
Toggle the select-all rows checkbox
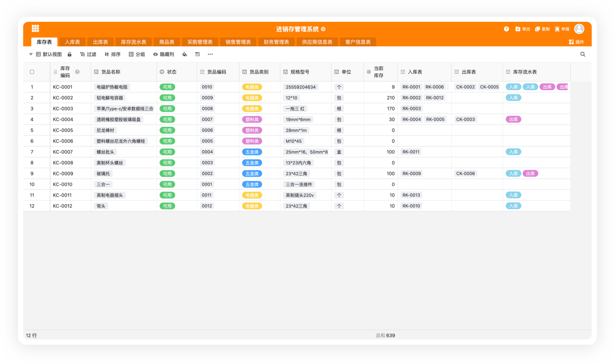tap(32, 72)
